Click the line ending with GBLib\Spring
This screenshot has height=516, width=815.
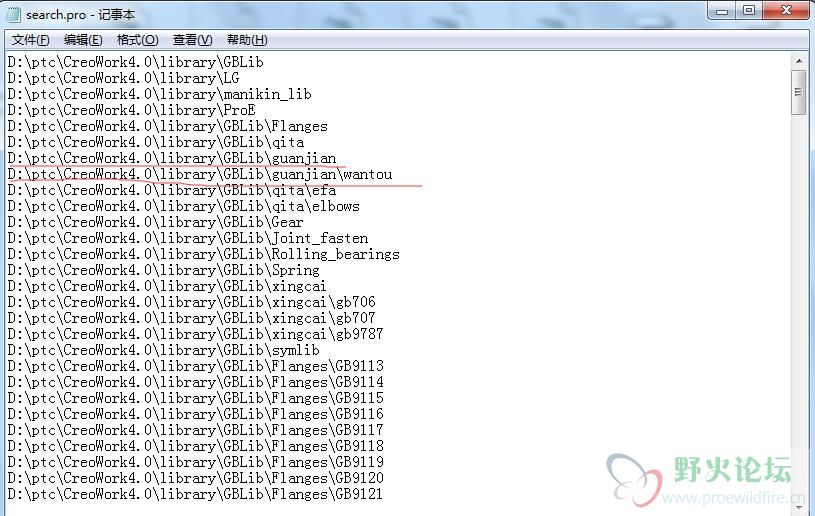[163, 271]
